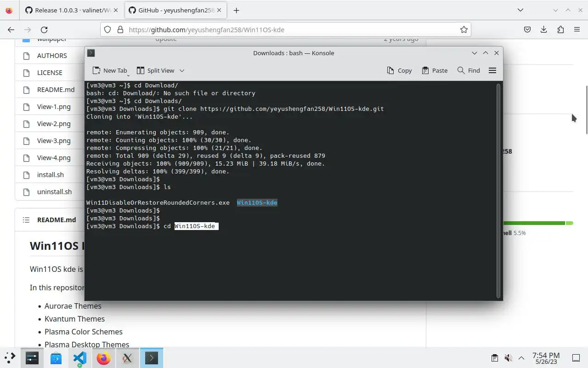
Task: Open uninstall.sh in GitHub repo
Action: 54,192
